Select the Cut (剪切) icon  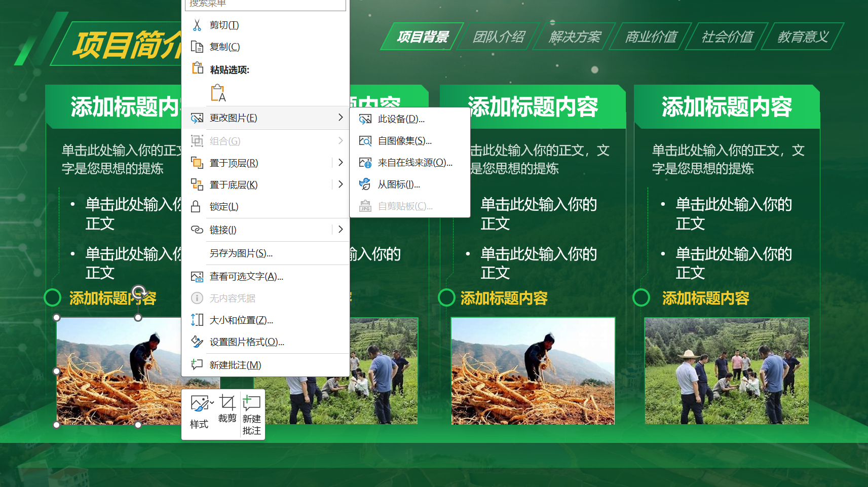(x=197, y=24)
